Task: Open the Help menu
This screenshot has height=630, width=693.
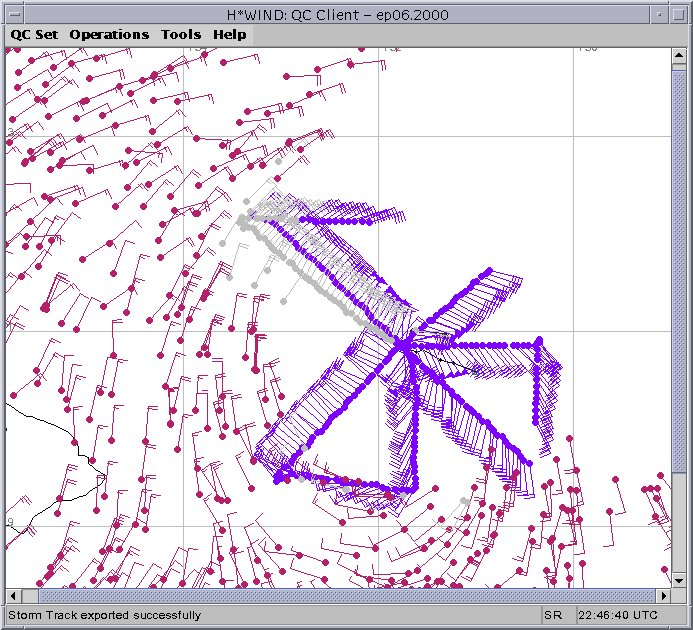Action: tap(229, 34)
